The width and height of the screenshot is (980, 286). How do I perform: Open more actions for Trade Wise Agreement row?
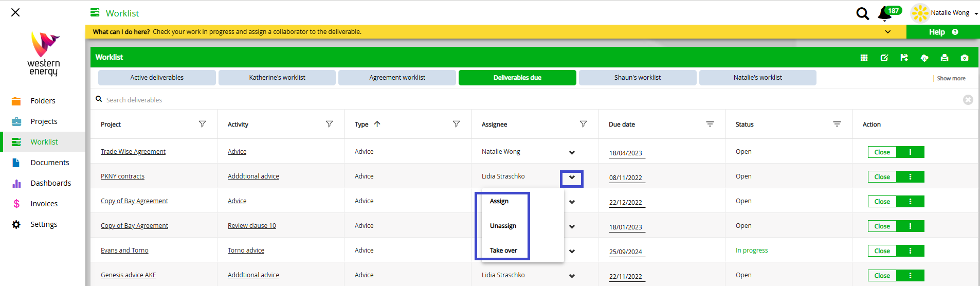[x=910, y=152]
